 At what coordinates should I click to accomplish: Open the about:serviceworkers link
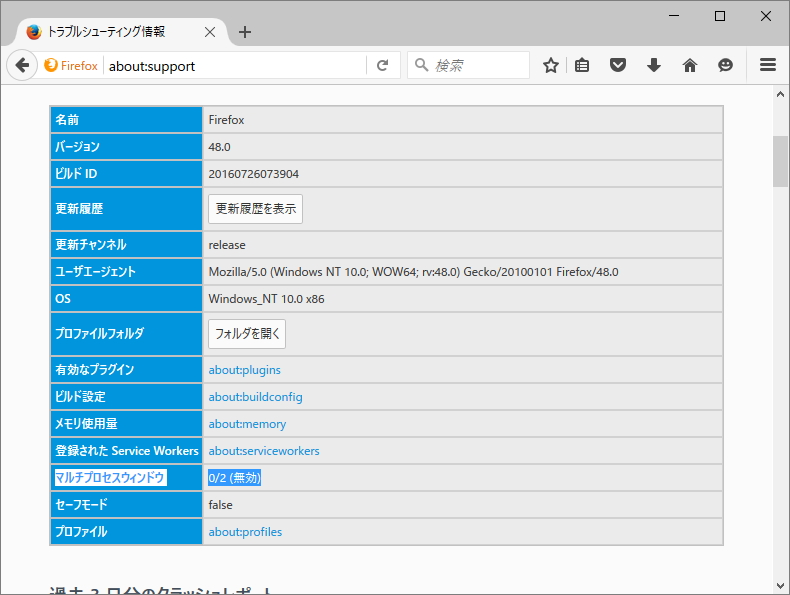(264, 451)
